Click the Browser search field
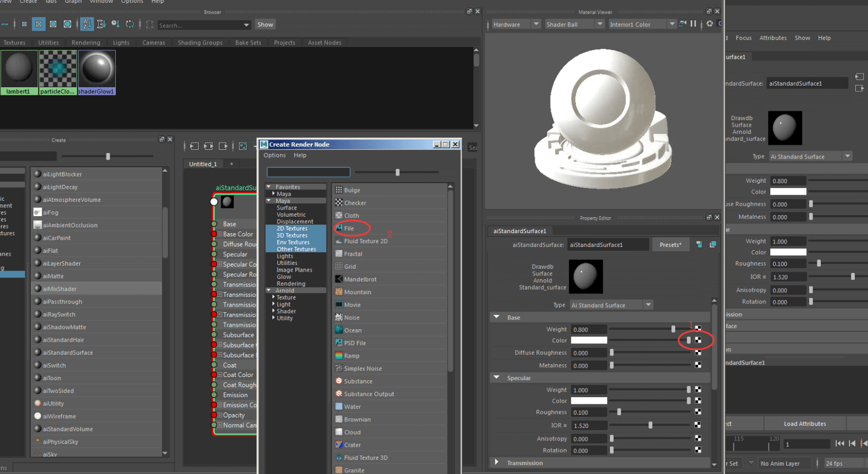The image size is (868, 474). point(200,25)
